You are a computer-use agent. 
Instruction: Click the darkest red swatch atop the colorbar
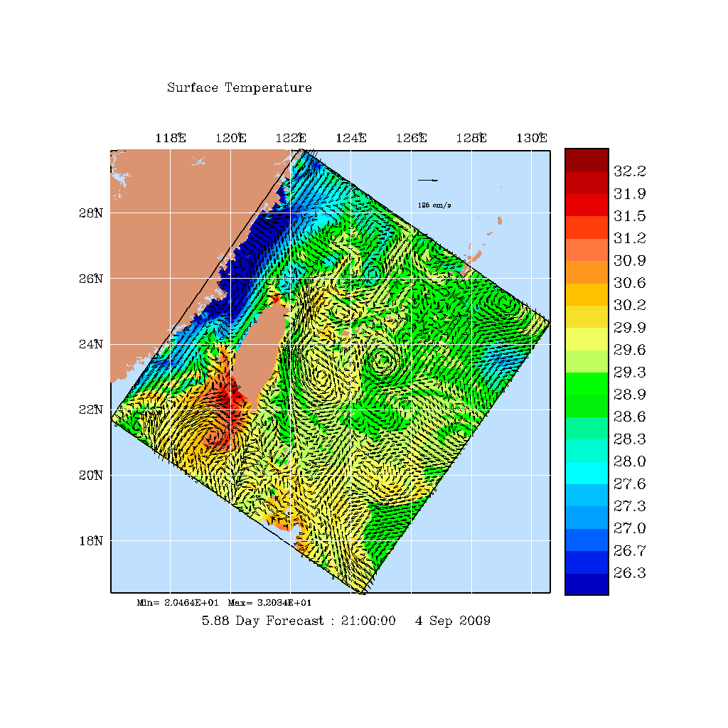[x=587, y=159]
